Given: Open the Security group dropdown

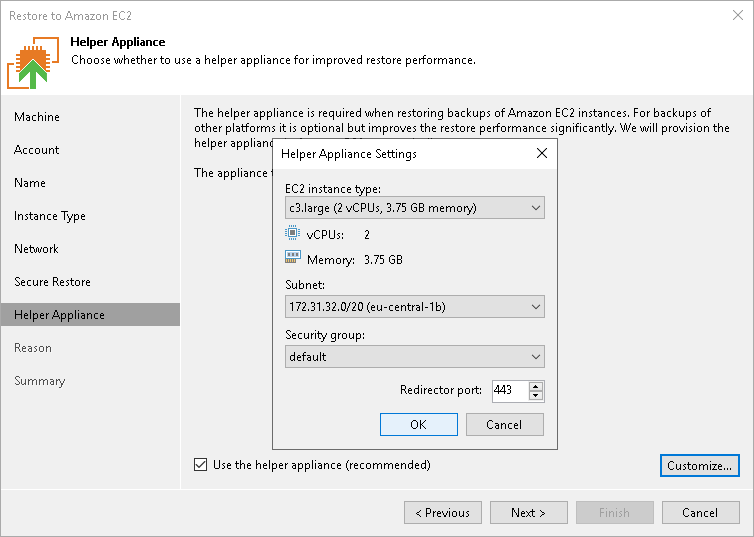Looking at the screenshot, I should [415, 357].
